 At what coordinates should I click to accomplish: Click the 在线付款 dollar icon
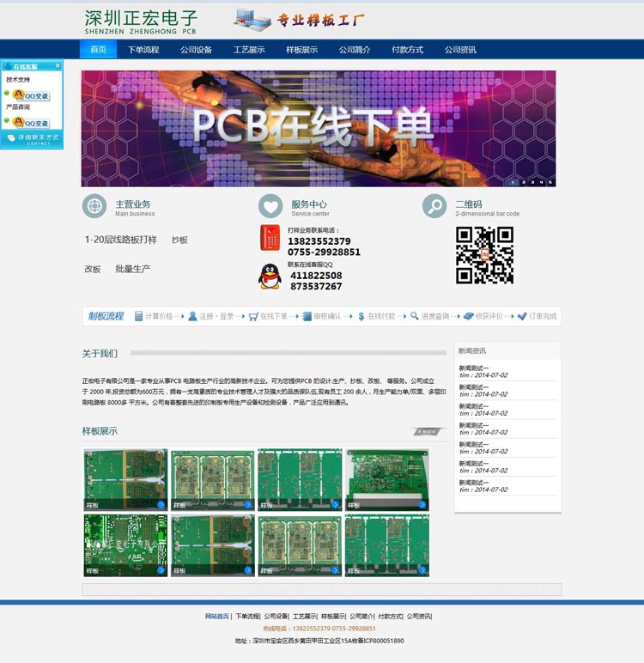(x=361, y=316)
